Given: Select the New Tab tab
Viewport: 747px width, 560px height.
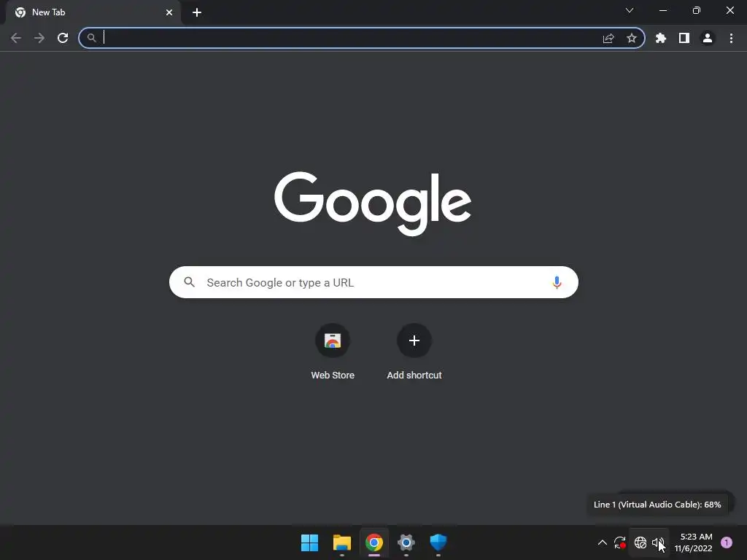Looking at the screenshot, I should [93, 12].
